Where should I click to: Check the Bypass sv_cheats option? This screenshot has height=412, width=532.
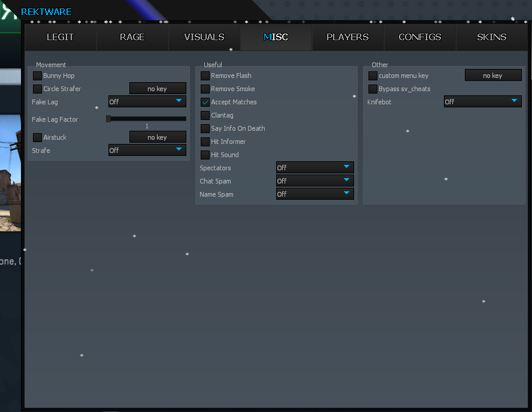[373, 89]
